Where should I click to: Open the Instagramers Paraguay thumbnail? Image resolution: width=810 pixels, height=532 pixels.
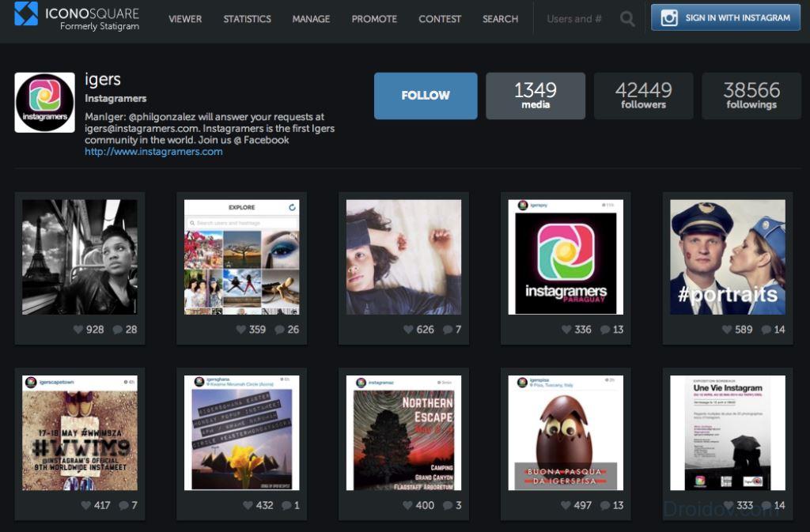tap(566, 257)
